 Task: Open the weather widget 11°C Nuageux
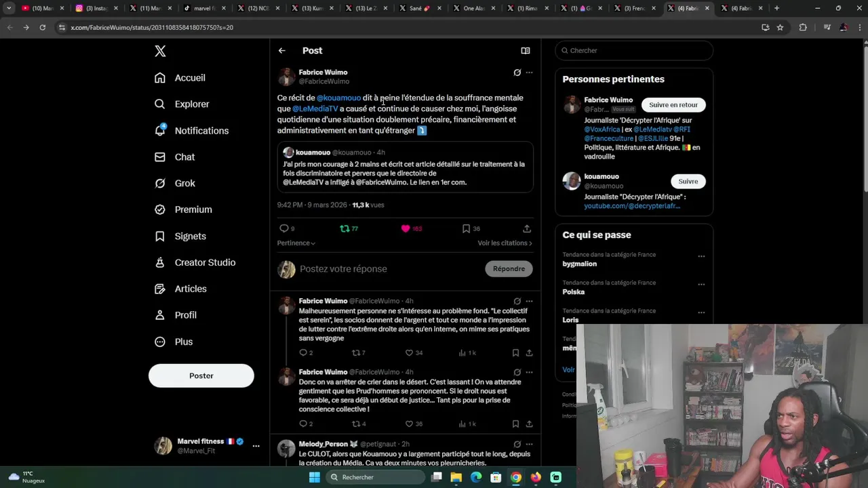(x=27, y=477)
